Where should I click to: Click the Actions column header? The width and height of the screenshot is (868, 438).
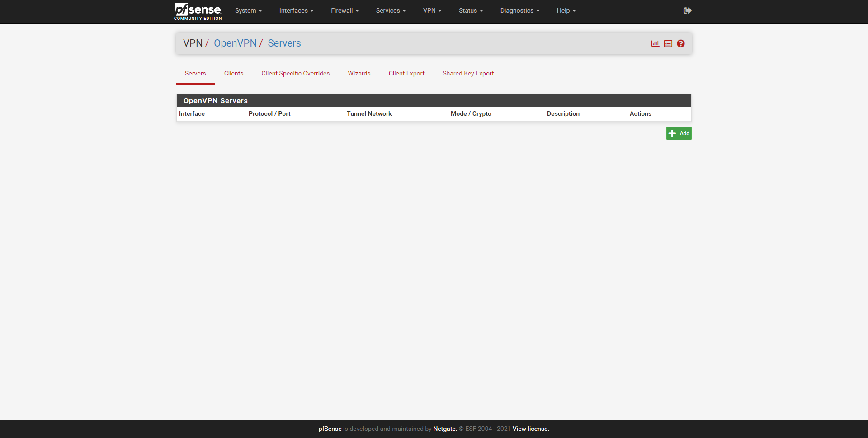(640, 113)
